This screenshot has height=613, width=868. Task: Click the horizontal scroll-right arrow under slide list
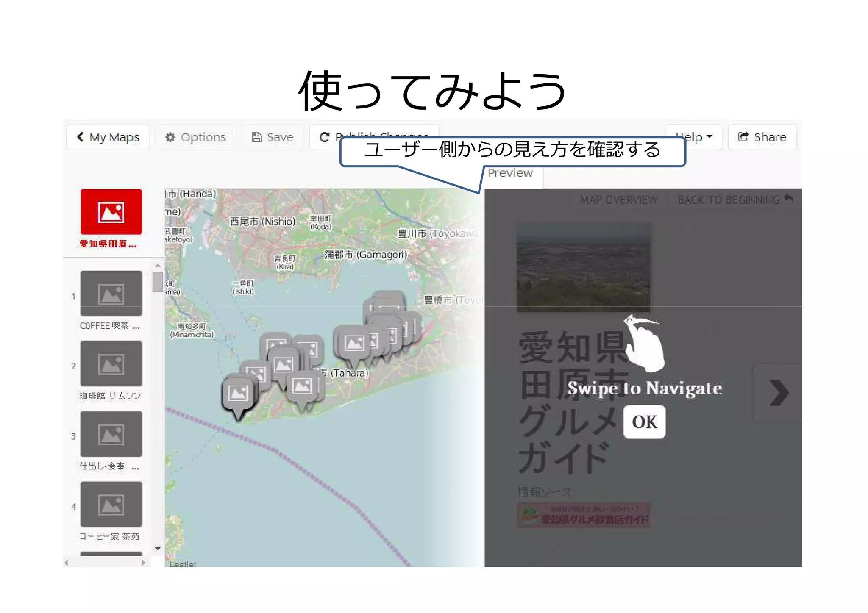tap(143, 563)
